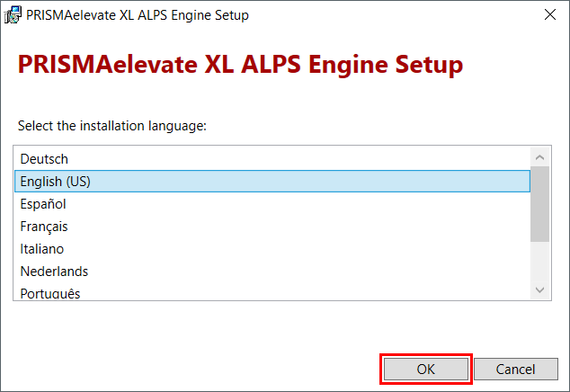Image resolution: width=570 pixels, height=392 pixels.
Task: Click the installer icon in title bar
Action: point(13,15)
